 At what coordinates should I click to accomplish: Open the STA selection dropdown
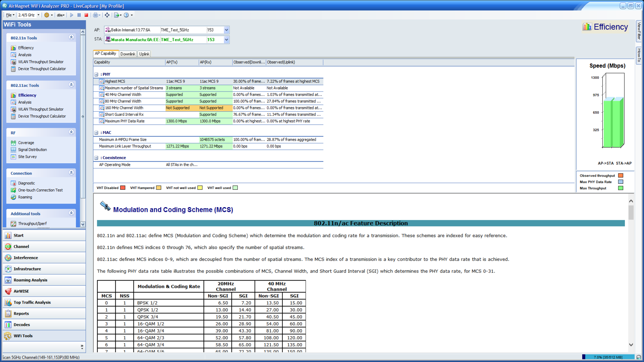pos(227,40)
